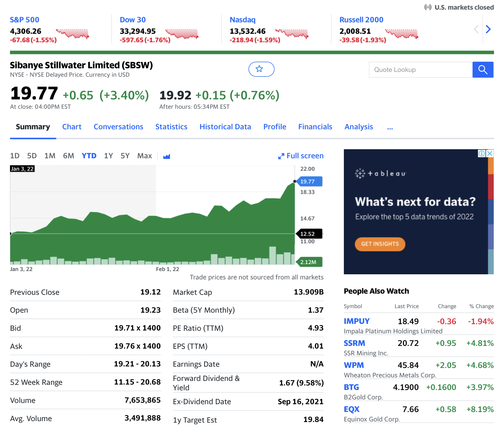Switch to the Financials tab
Image resolution: width=504 pixels, height=435 pixels.
point(315,127)
